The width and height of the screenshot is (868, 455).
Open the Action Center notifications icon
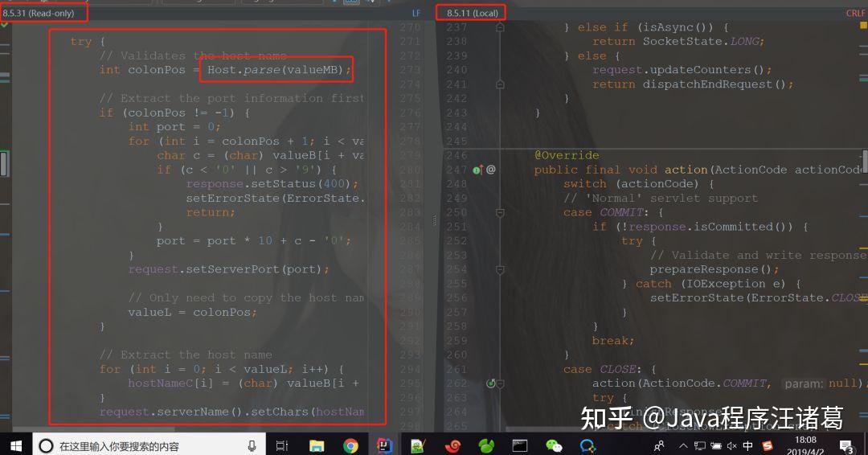coord(846,445)
